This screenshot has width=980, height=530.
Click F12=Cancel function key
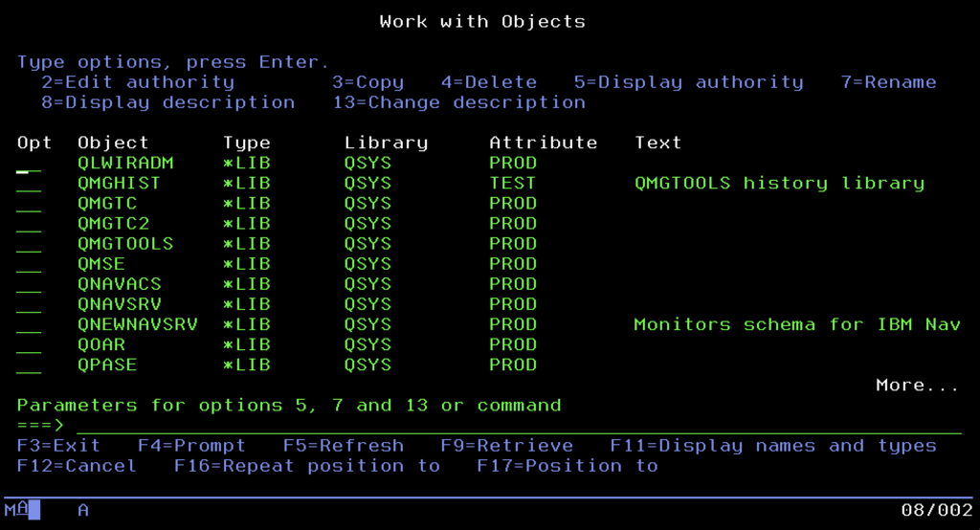(x=77, y=466)
